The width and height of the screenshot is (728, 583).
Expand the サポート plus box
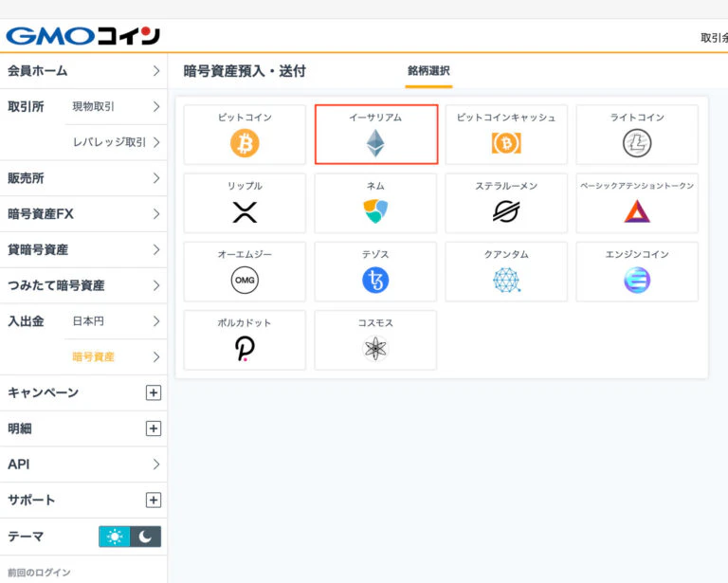pyautogui.click(x=154, y=500)
